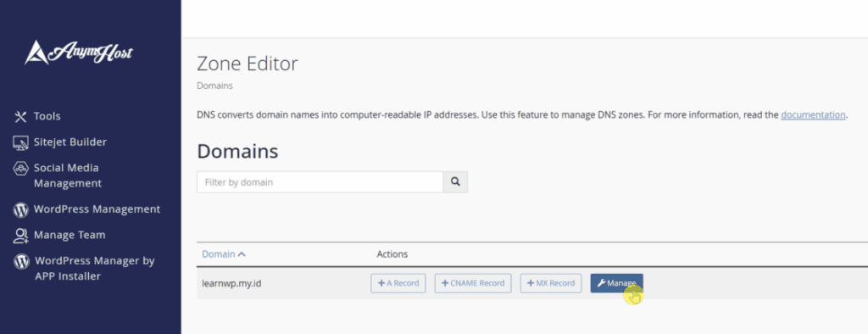Click the WordPress Manager by APP Installer icon
The image size is (868, 334).
[x=21, y=261]
